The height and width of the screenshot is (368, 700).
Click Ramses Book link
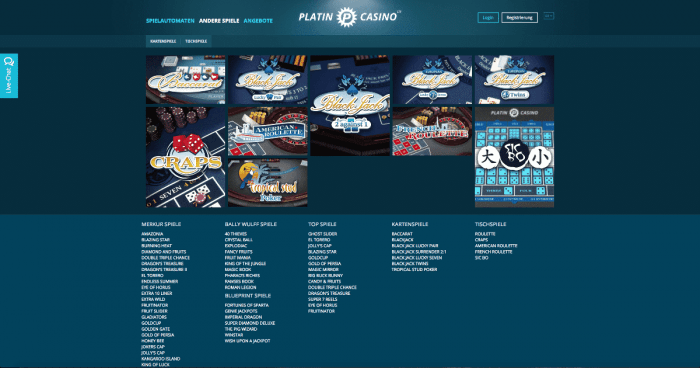pos(239,281)
